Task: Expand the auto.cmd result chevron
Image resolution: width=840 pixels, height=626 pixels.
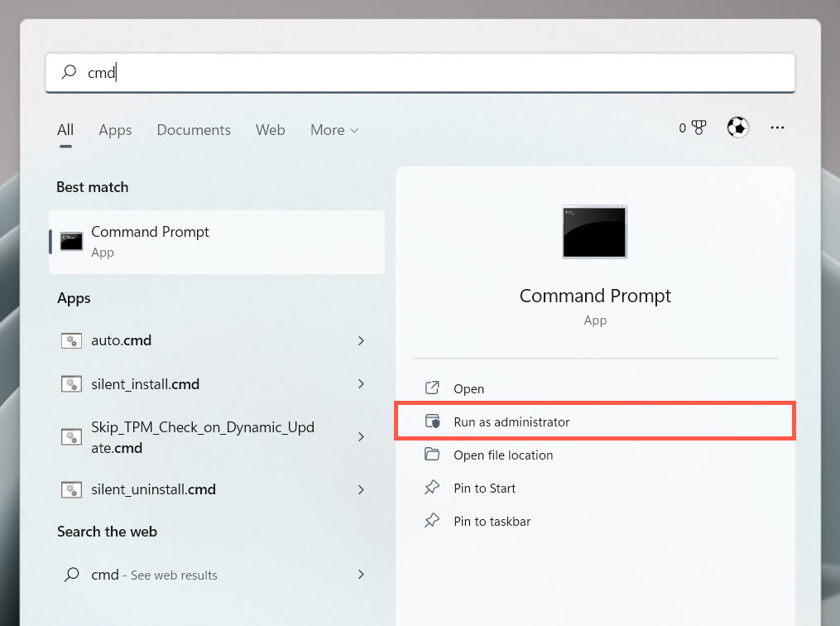Action: point(361,340)
